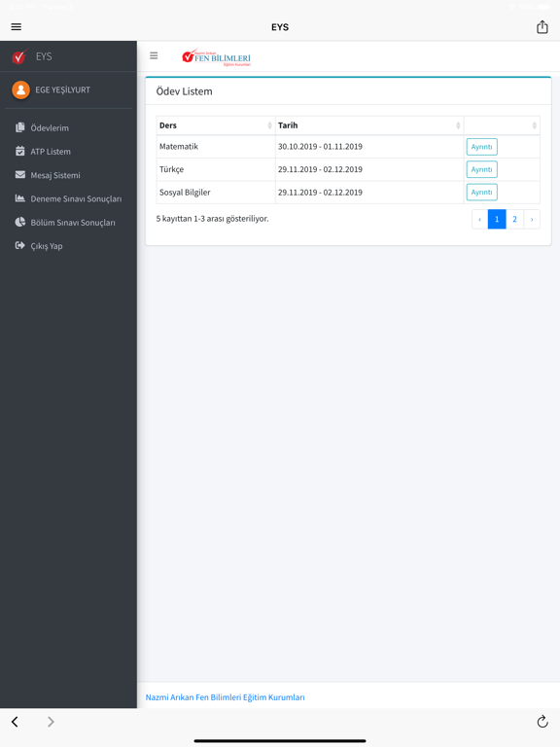Click the EYS title in top bar
This screenshot has height=747, width=560.
tap(280, 27)
